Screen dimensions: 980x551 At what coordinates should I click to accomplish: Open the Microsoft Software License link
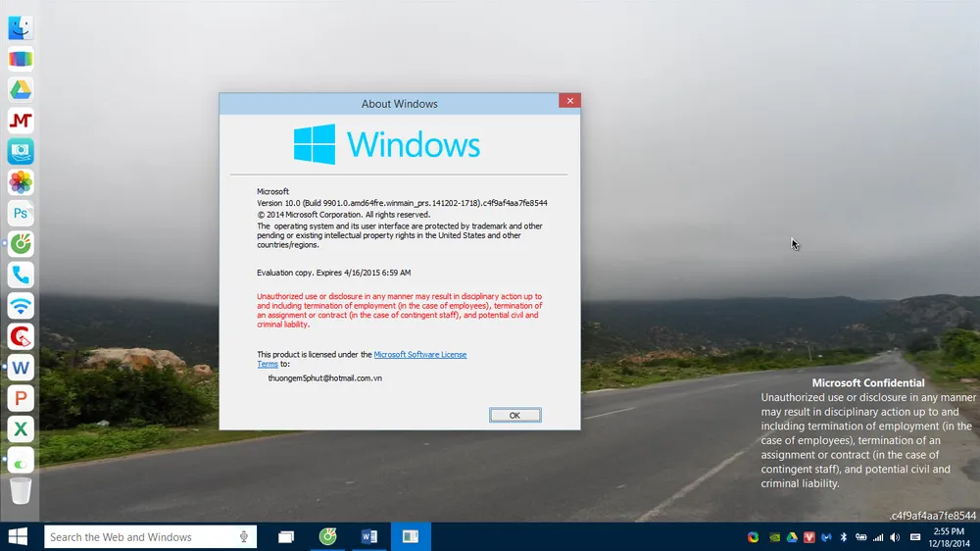pos(420,355)
